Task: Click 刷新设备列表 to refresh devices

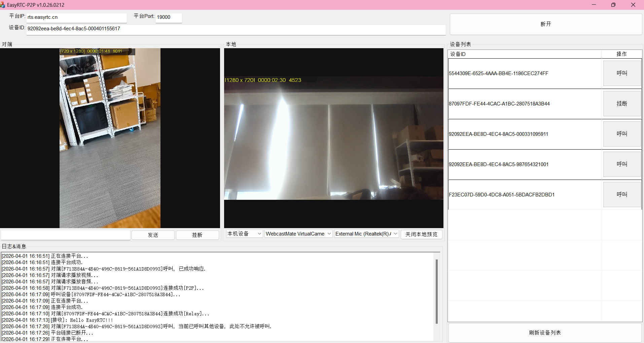Action: pyautogui.click(x=545, y=333)
